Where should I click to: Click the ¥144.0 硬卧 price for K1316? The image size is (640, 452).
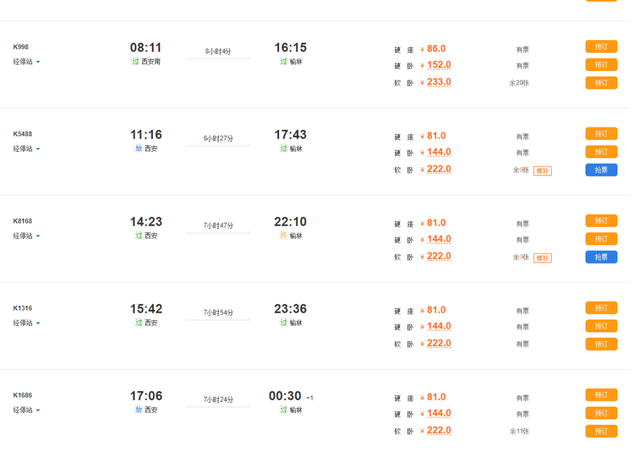[x=438, y=326]
